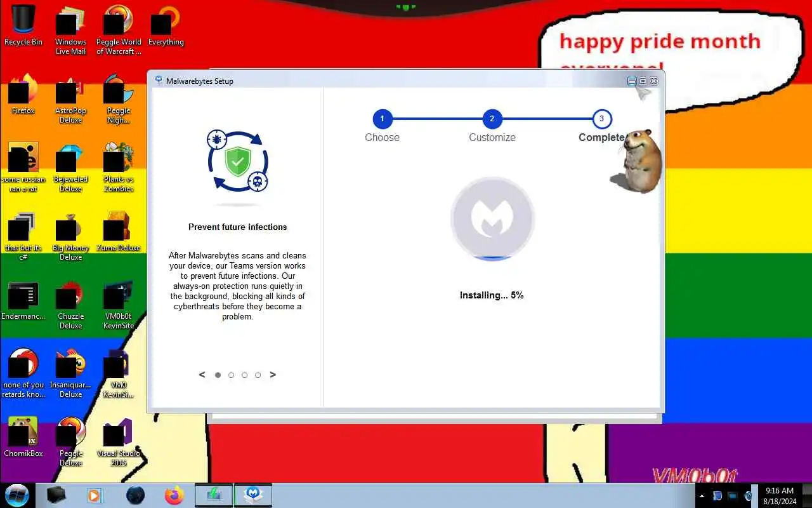Open Plants vs Zombies desktop shortcut

point(119,168)
